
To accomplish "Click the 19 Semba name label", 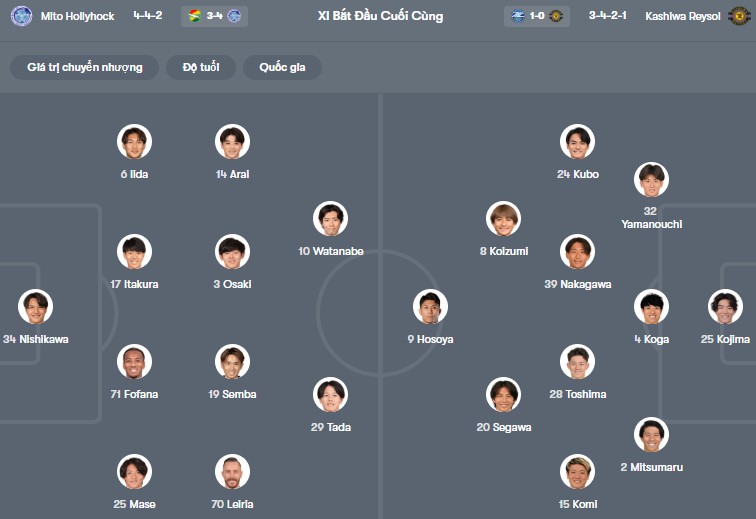I will pos(232,394).
